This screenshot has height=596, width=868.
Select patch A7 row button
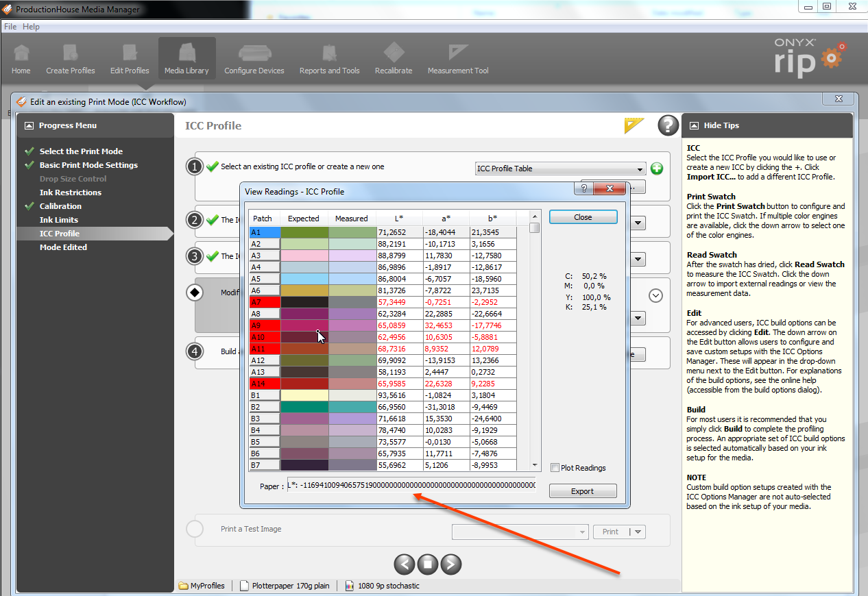pyautogui.click(x=264, y=302)
